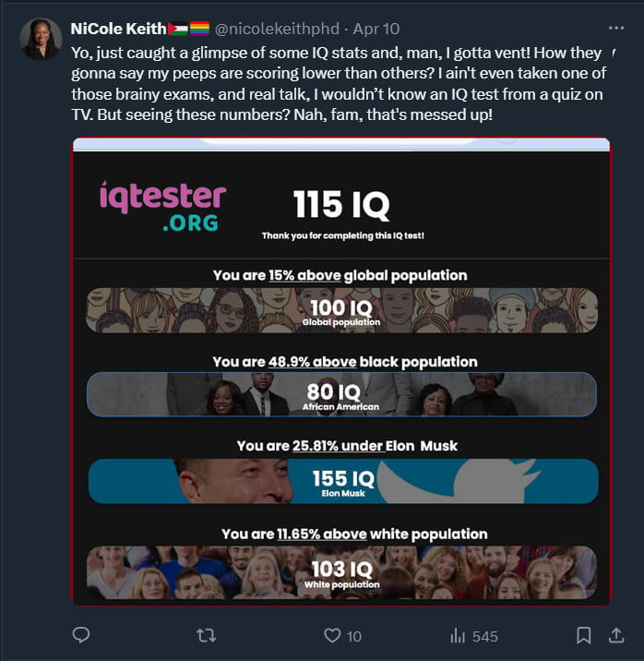
Task: Click the reply speech bubble icon
Action: 81,635
